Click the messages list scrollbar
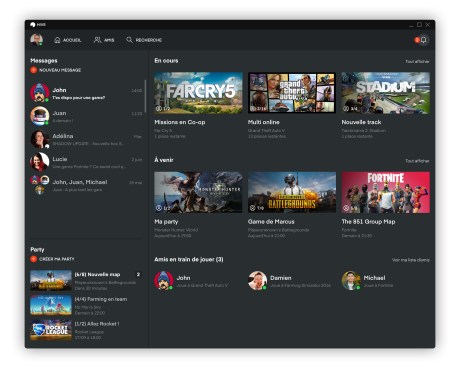The height and width of the screenshot is (368, 460). (145, 96)
